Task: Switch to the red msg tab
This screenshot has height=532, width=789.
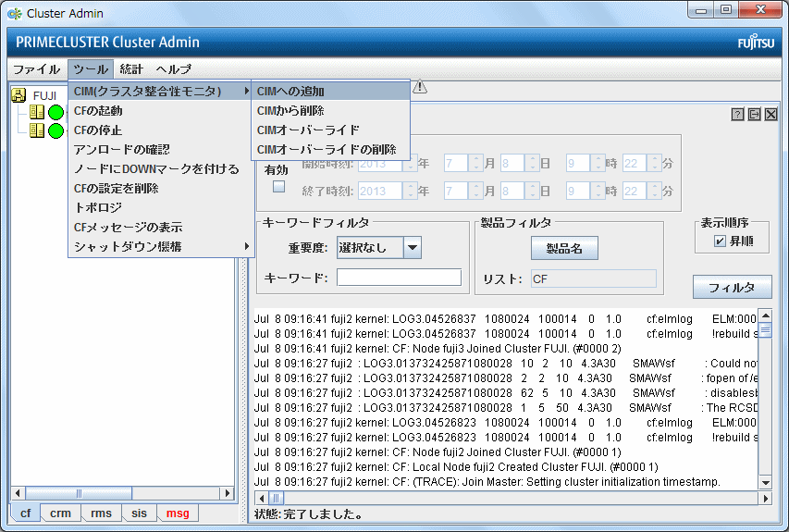Action: [178, 513]
